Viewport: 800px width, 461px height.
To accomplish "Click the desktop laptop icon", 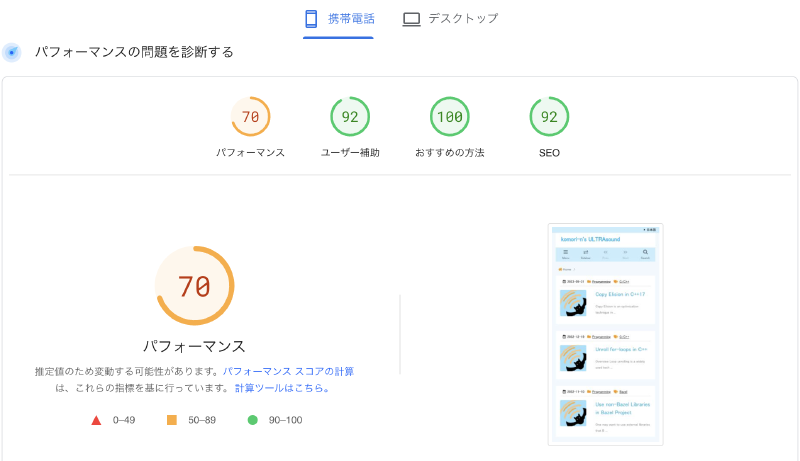I will point(411,19).
